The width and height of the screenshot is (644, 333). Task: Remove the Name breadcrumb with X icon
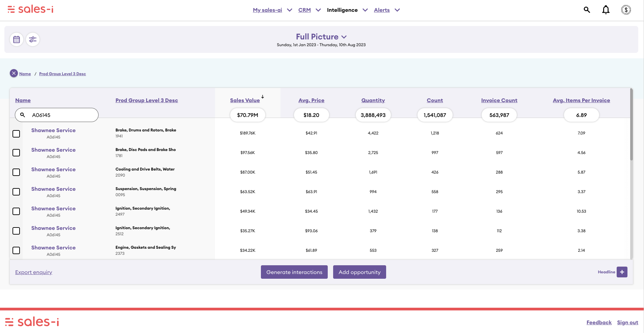(x=14, y=73)
